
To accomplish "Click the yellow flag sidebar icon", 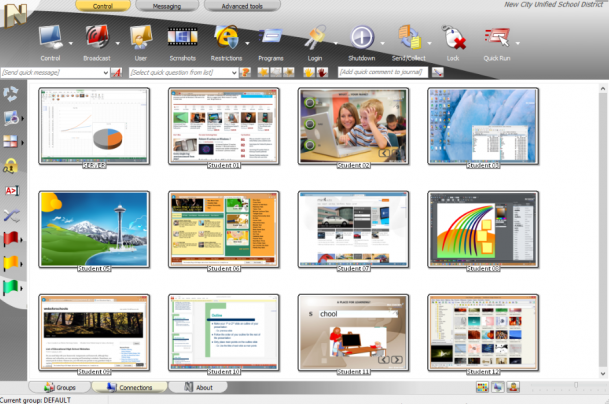I will (11, 263).
